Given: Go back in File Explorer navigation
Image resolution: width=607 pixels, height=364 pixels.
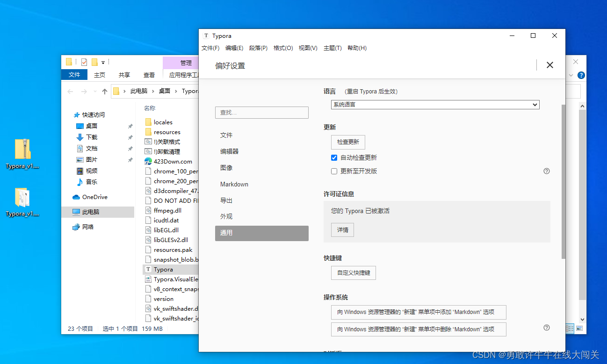Looking at the screenshot, I should [x=71, y=92].
